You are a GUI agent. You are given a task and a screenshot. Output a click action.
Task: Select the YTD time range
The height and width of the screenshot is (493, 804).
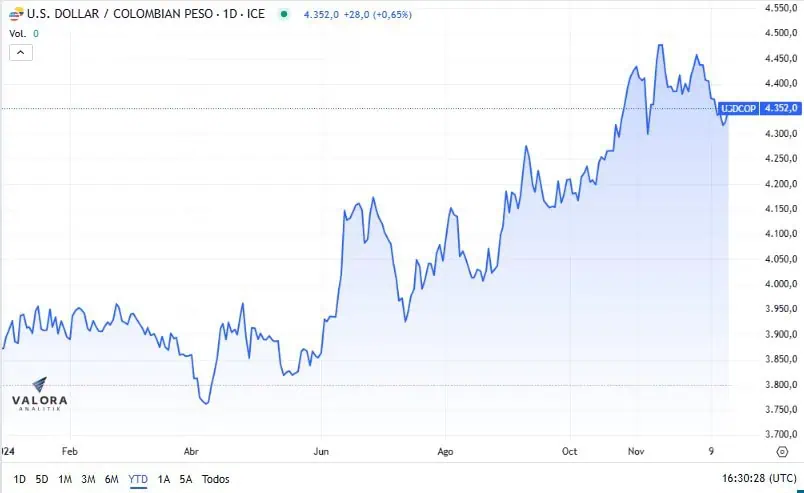[138, 479]
